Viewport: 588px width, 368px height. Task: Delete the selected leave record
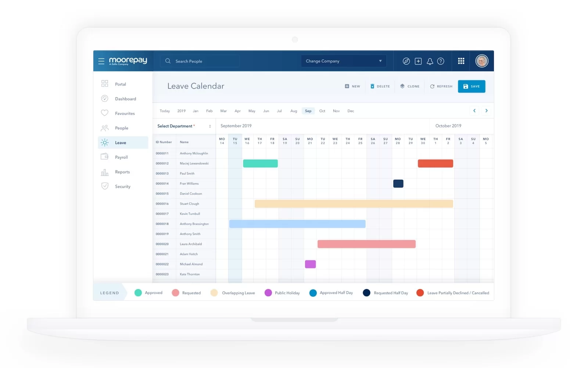click(380, 86)
